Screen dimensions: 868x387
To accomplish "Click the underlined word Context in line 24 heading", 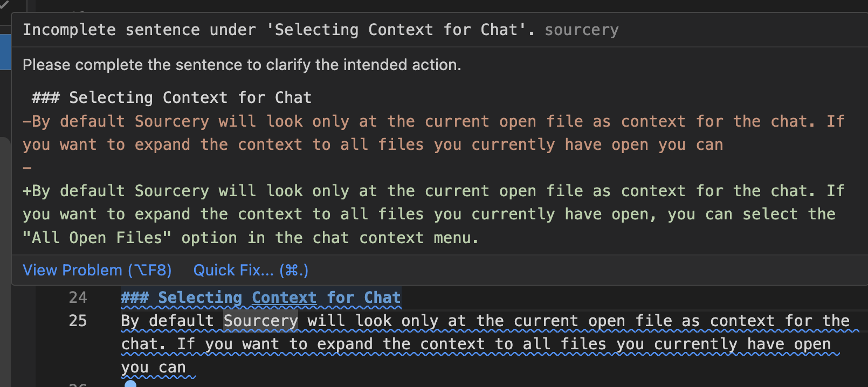I will point(284,298).
